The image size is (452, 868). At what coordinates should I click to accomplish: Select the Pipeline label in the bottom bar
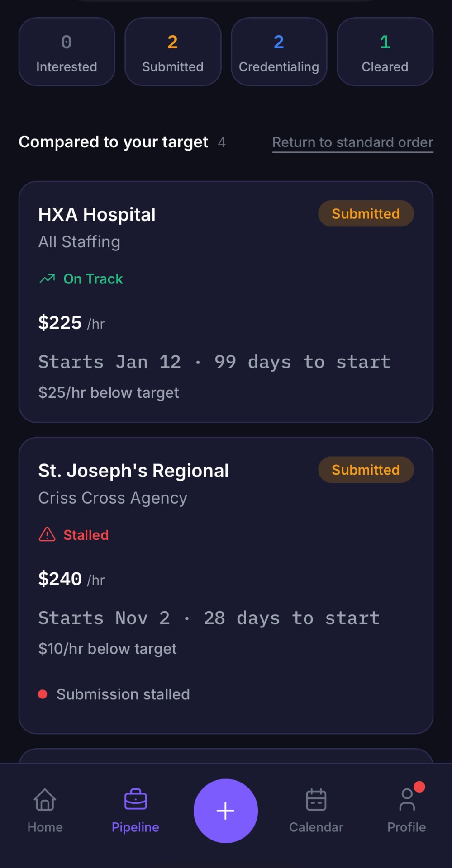(135, 827)
